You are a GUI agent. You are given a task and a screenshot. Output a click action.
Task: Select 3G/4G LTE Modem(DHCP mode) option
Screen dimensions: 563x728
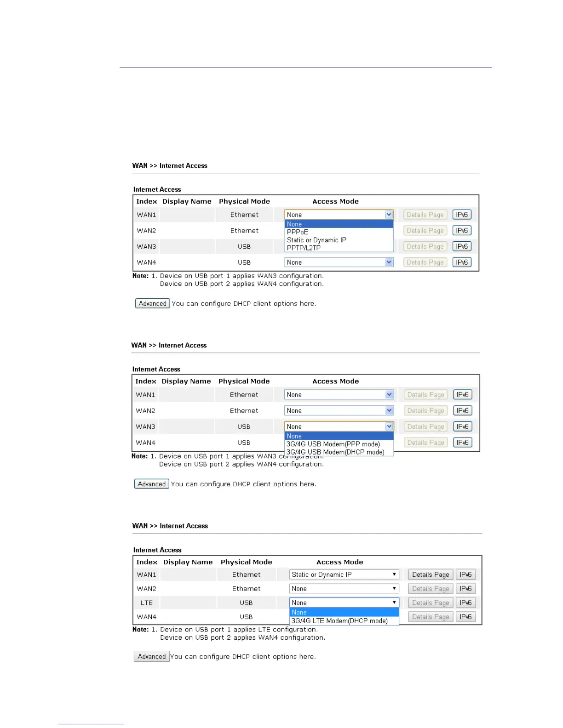(344, 621)
